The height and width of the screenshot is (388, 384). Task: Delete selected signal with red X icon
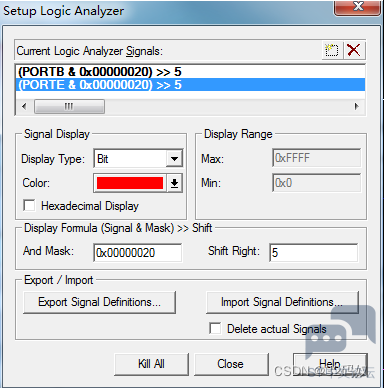(353, 51)
